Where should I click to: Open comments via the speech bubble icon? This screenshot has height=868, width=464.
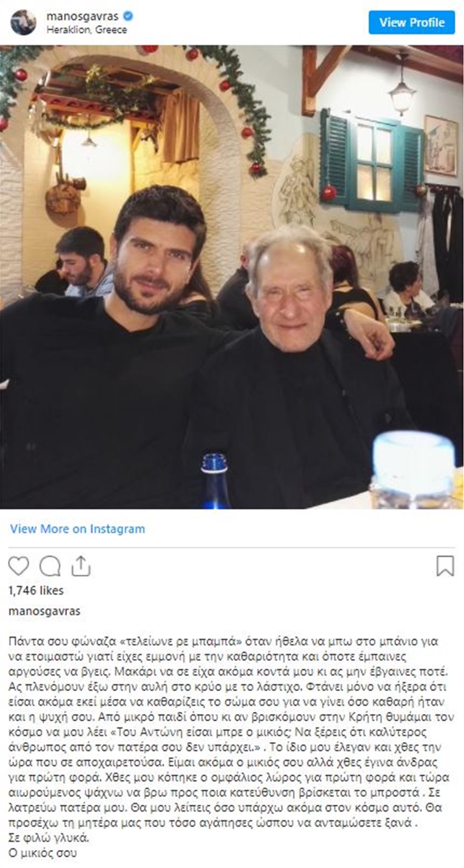pos(50,566)
